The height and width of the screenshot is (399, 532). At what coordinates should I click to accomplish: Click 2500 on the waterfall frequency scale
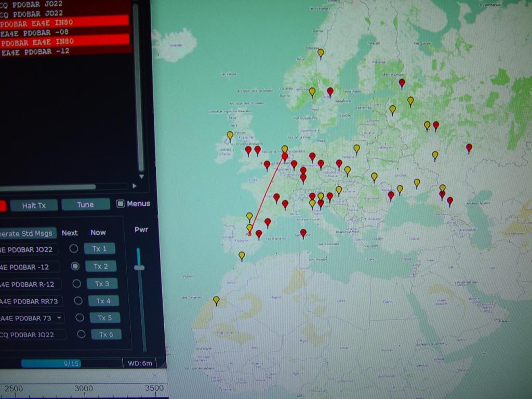pos(14,389)
